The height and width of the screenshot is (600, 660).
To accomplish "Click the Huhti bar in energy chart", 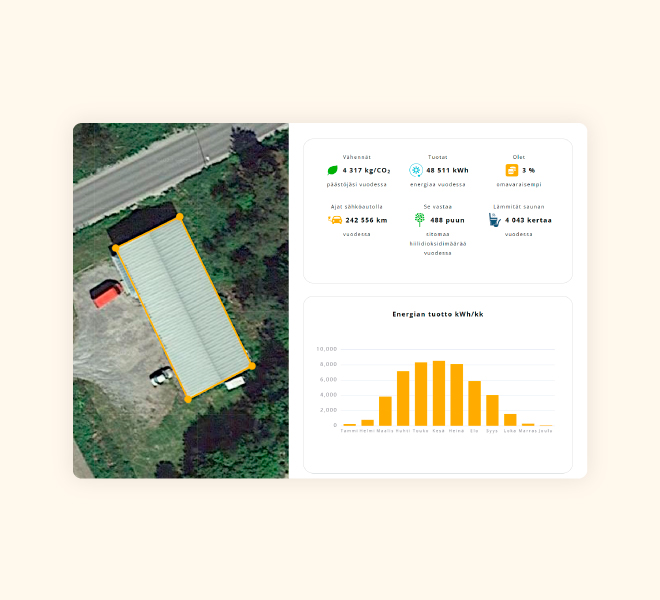I will click(x=403, y=399).
